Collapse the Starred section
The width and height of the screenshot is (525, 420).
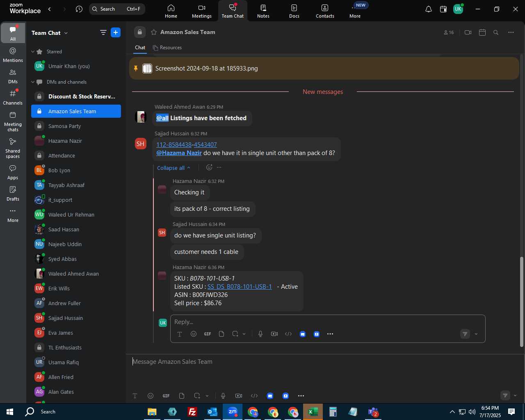(x=33, y=52)
